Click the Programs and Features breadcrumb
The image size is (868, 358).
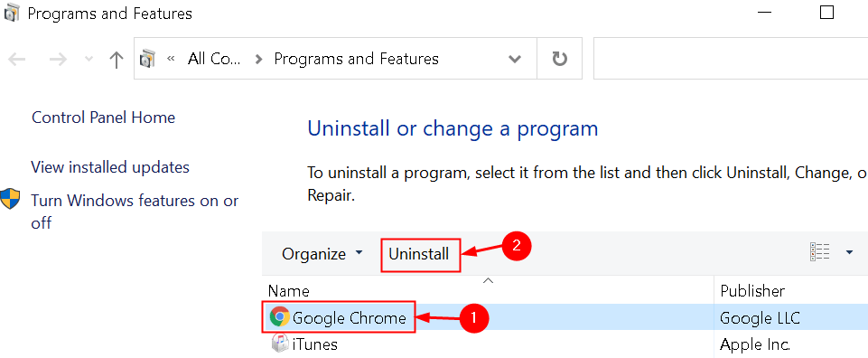357,59
